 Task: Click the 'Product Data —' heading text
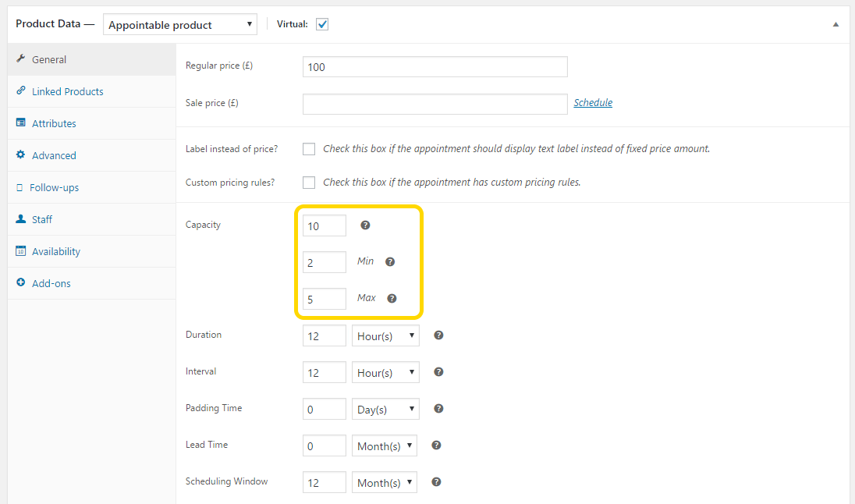(55, 23)
